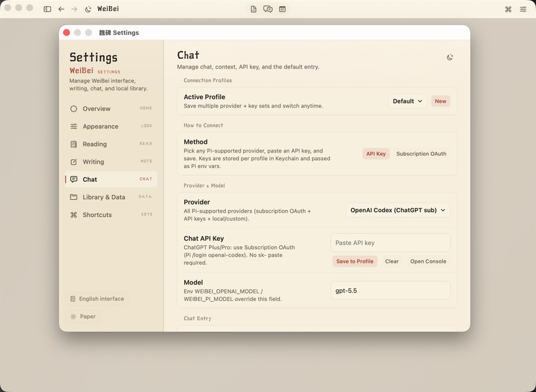This screenshot has width=536, height=392.
Task: Open the Overview settings section
Action: pos(111,109)
